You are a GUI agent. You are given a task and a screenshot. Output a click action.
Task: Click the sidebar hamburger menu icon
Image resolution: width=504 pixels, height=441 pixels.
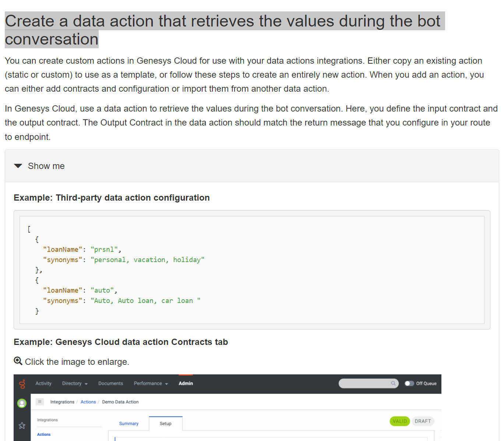pos(40,402)
